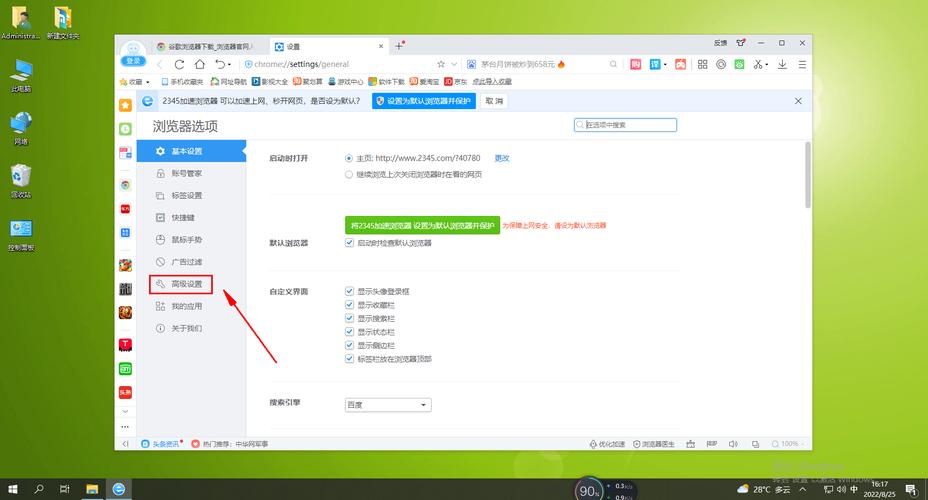Image resolution: width=928 pixels, height=500 pixels.
Task: Click the 登录 login button
Action: [x=133, y=61]
